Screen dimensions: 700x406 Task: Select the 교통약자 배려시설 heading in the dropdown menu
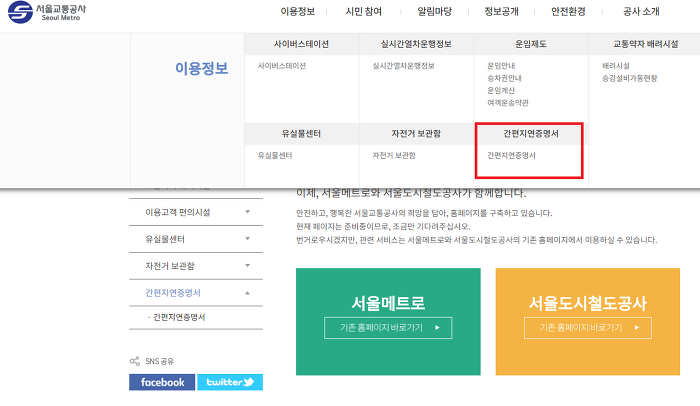coord(646,44)
